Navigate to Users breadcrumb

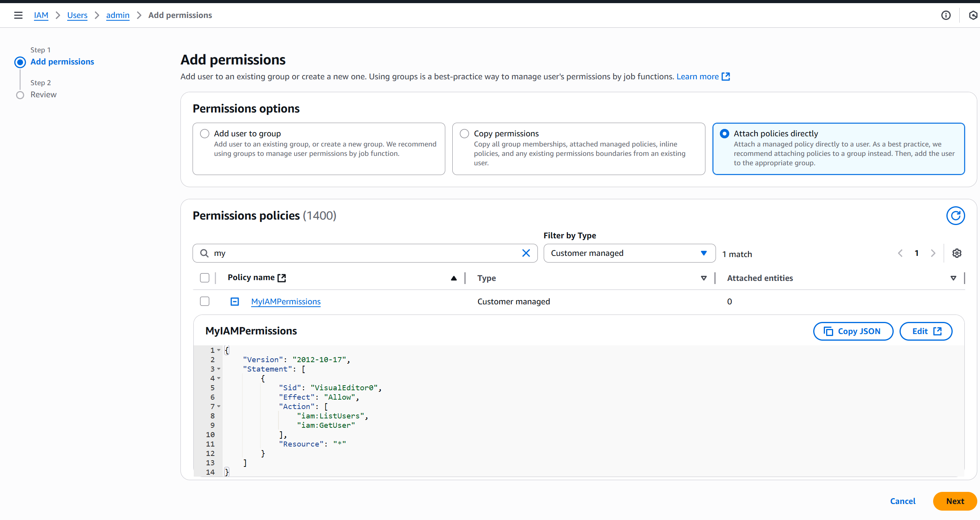[77, 15]
